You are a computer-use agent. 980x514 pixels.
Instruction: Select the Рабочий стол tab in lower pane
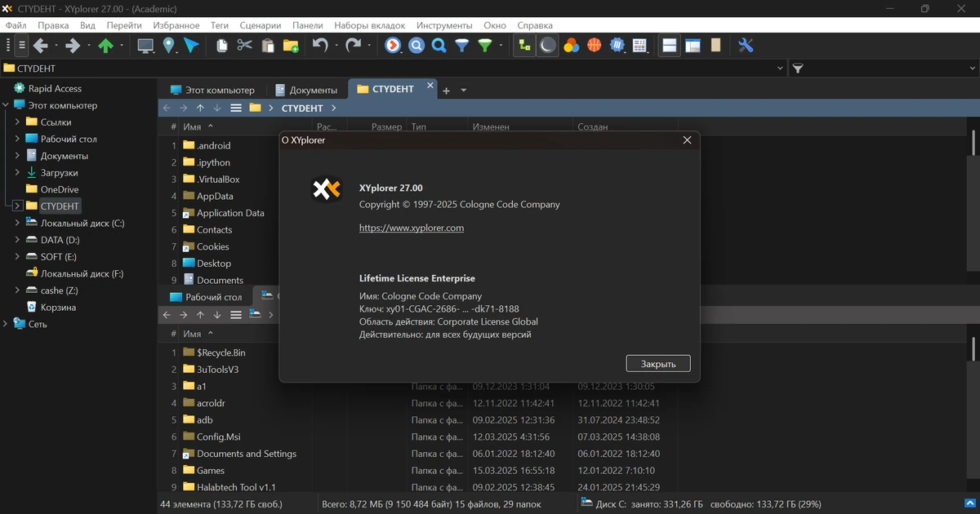coord(207,297)
